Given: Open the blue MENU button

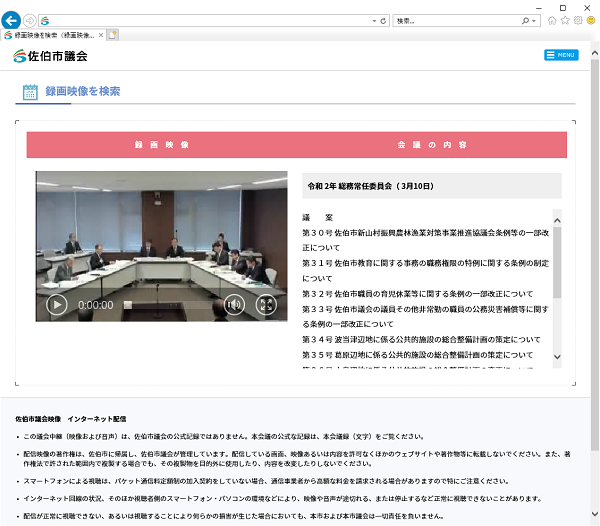Looking at the screenshot, I should (x=561, y=55).
